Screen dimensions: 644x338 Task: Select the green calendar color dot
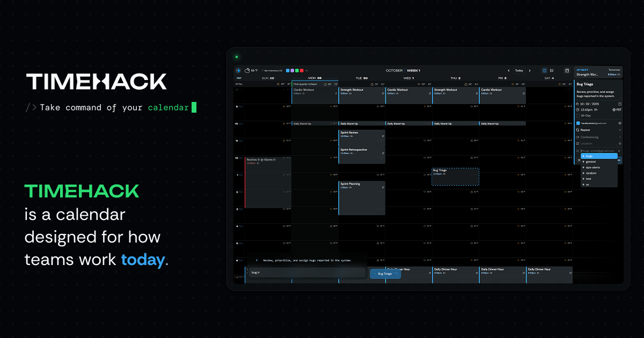pyautogui.click(x=297, y=70)
